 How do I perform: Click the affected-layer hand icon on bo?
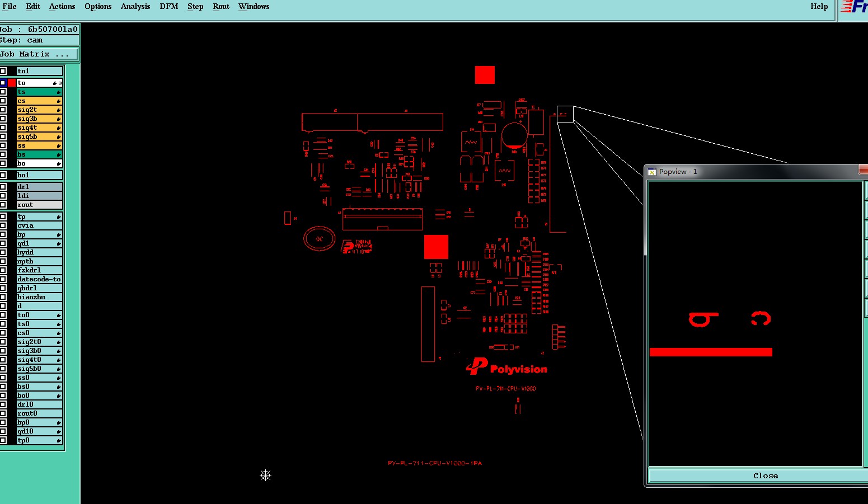tap(58, 163)
